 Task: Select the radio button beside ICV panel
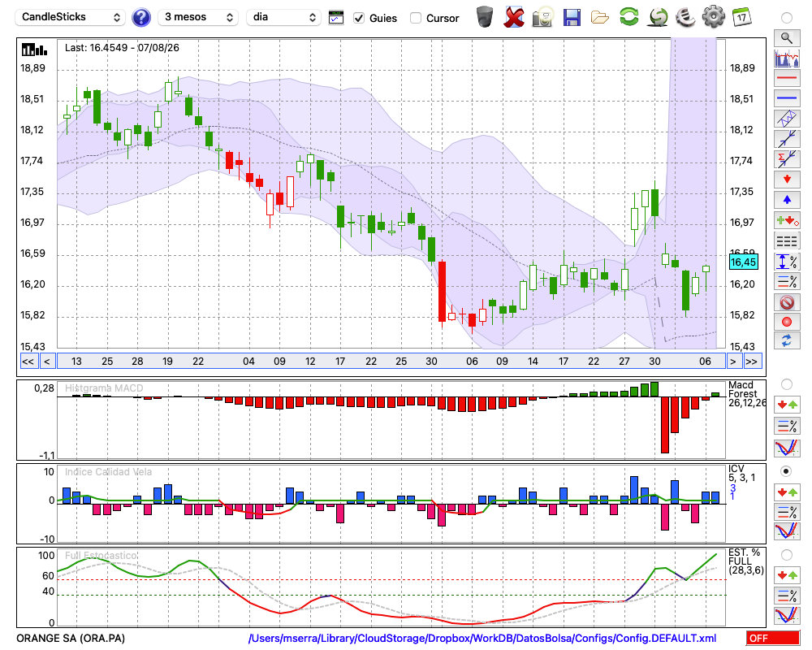coord(786,471)
